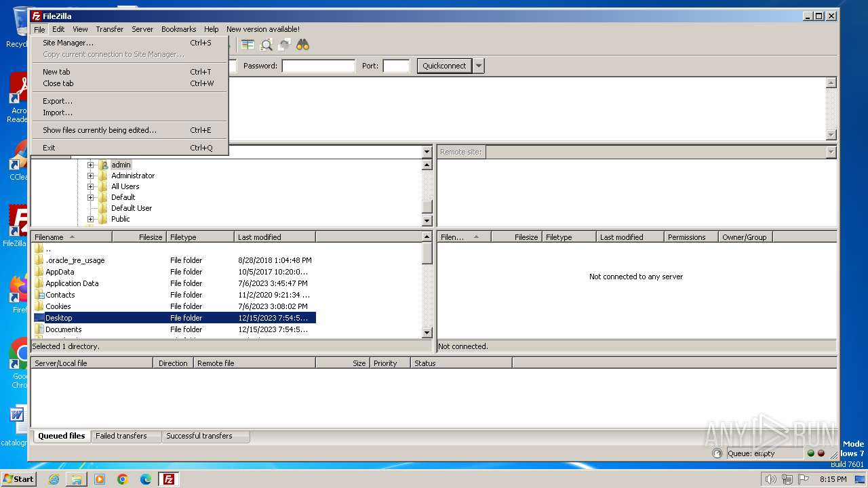Choose Site Manager... from File menu
868x488 pixels.
pyautogui.click(x=129, y=43)
